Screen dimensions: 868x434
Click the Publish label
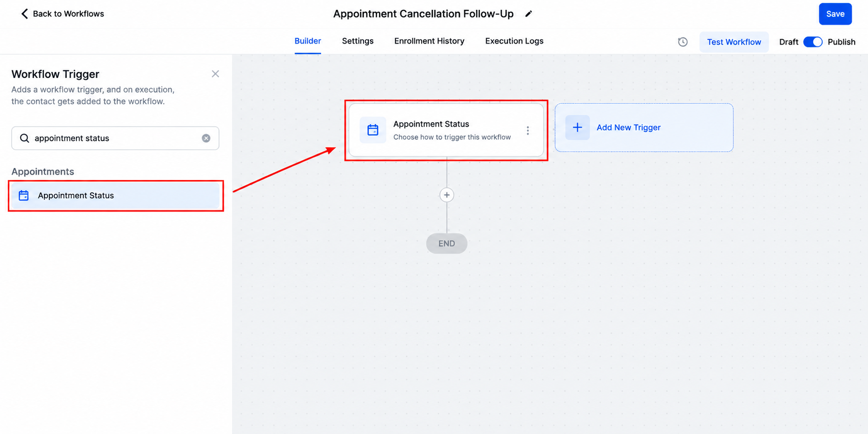coord(841,42)
